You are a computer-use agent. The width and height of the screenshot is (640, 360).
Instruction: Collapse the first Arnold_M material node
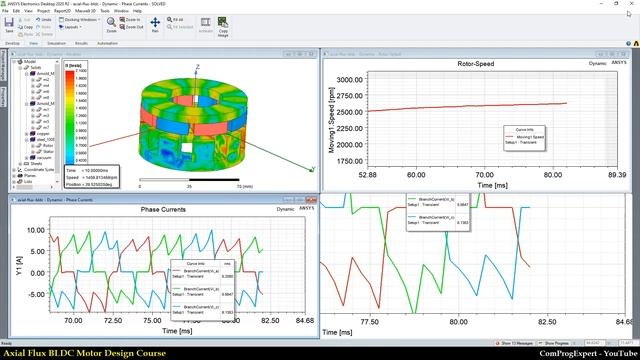[x=27, y=74]
